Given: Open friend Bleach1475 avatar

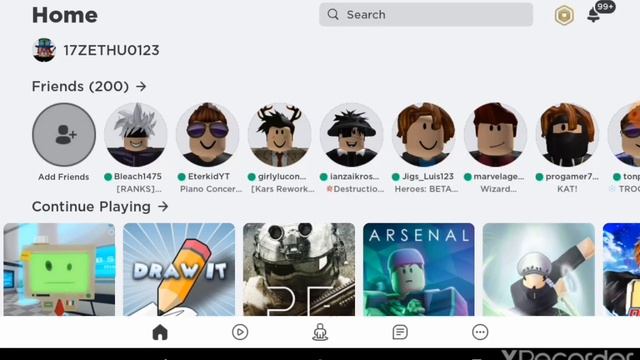Looking at the screenshot, I should [x=136, y=135].
